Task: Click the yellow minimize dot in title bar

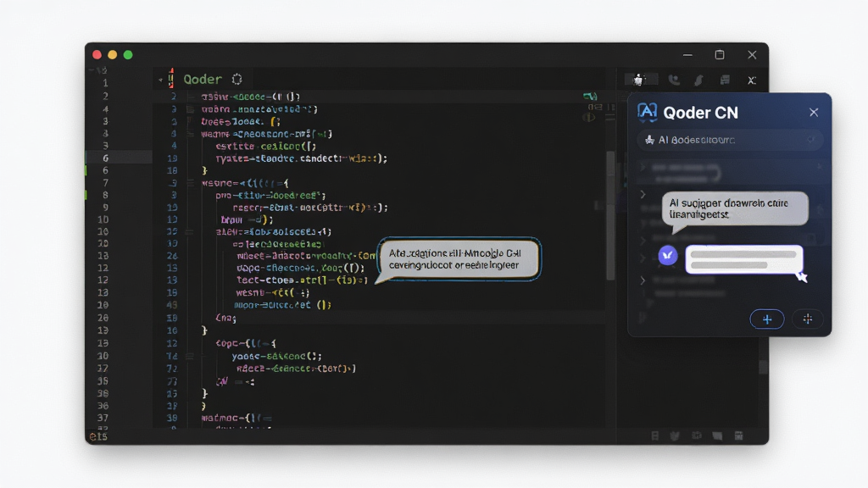Action: point(113,55)
